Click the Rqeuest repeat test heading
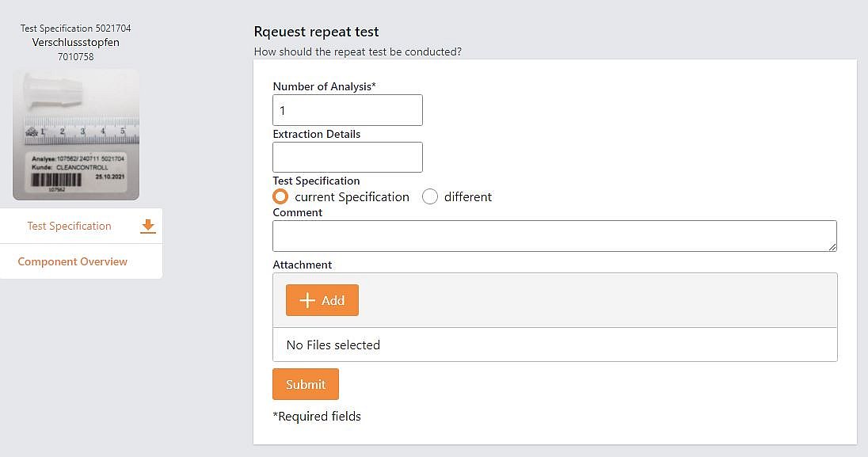This screenshot has height=457, width=868. point(316,32)
